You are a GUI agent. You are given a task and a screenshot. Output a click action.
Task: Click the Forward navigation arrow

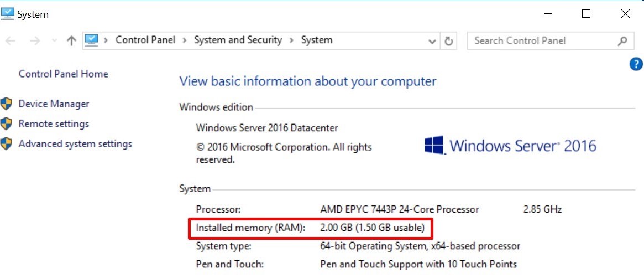tap(35, 41)
